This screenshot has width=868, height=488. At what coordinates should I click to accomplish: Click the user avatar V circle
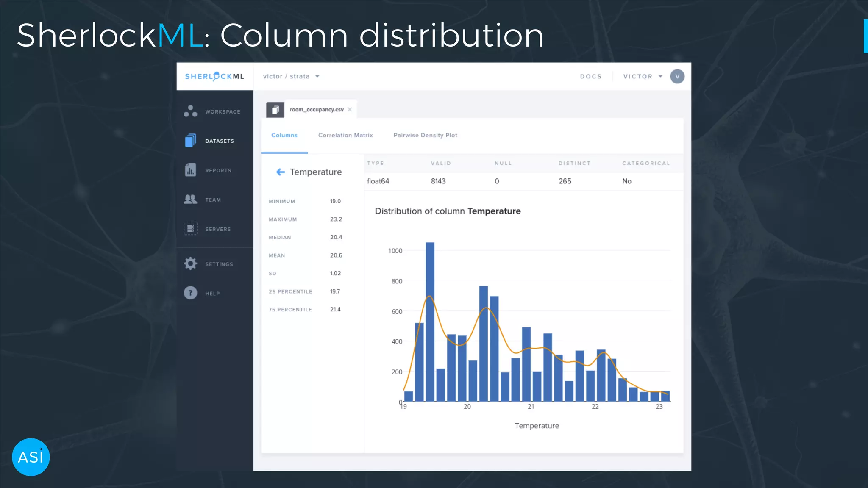point(677,76)
